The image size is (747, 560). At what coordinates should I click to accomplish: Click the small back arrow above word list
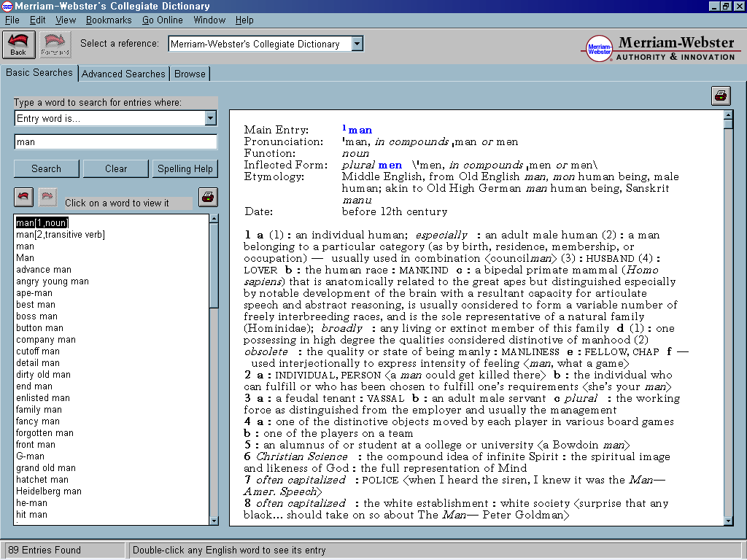pyautogui.click(x=24, y=197)
